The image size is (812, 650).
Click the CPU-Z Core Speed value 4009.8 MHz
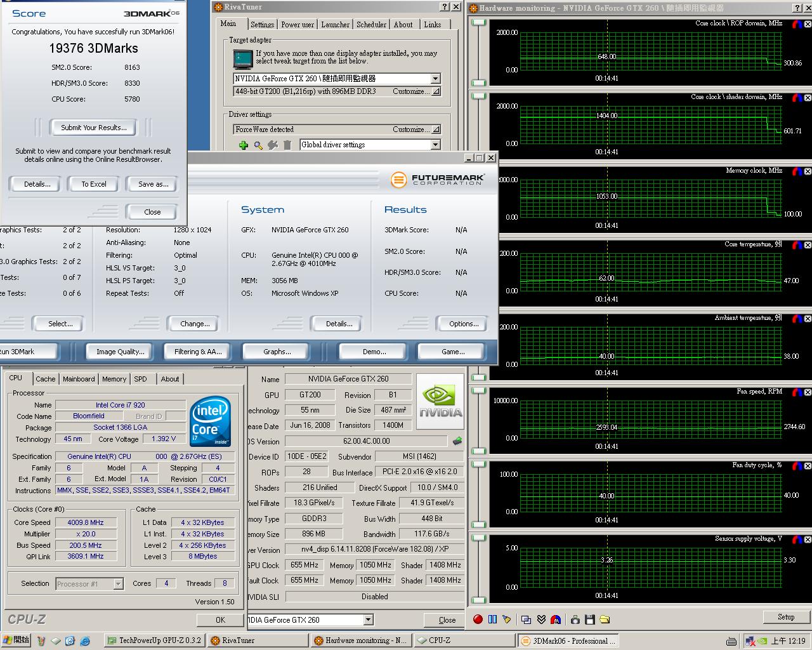pyautogui.click(x=86, y=523)
